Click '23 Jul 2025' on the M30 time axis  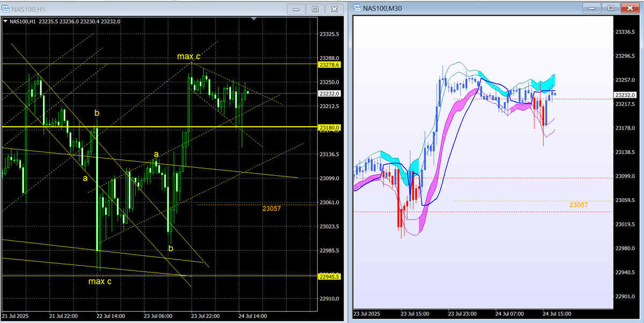(367, 313)
